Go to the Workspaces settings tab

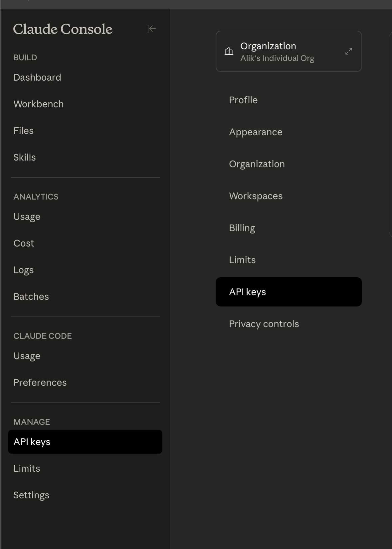pos(256,196)
